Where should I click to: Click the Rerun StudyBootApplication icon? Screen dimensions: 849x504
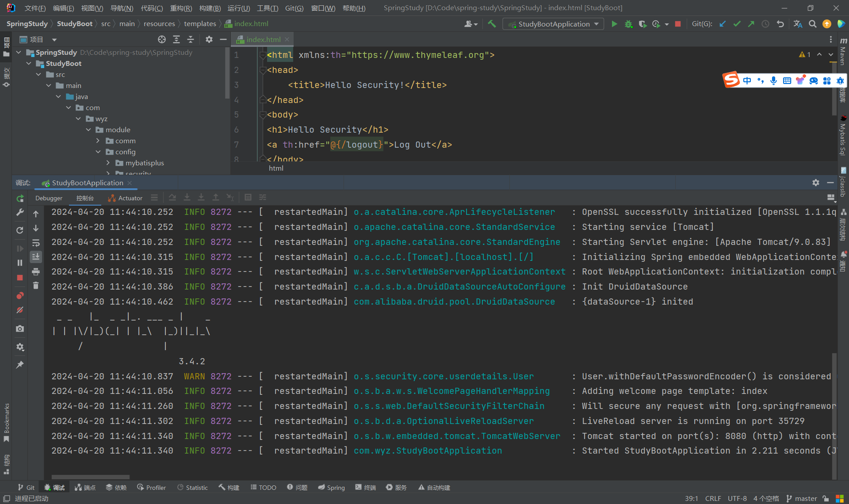(20, 199)
